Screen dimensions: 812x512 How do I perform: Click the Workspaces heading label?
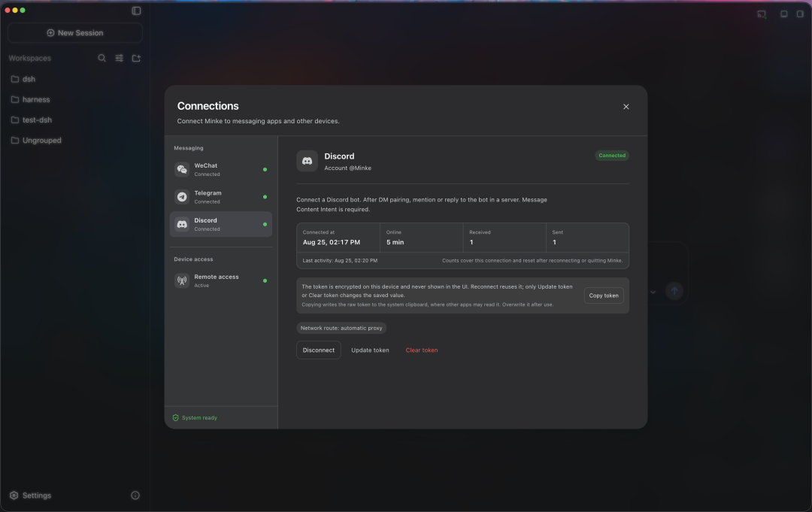tap(29, 58)
